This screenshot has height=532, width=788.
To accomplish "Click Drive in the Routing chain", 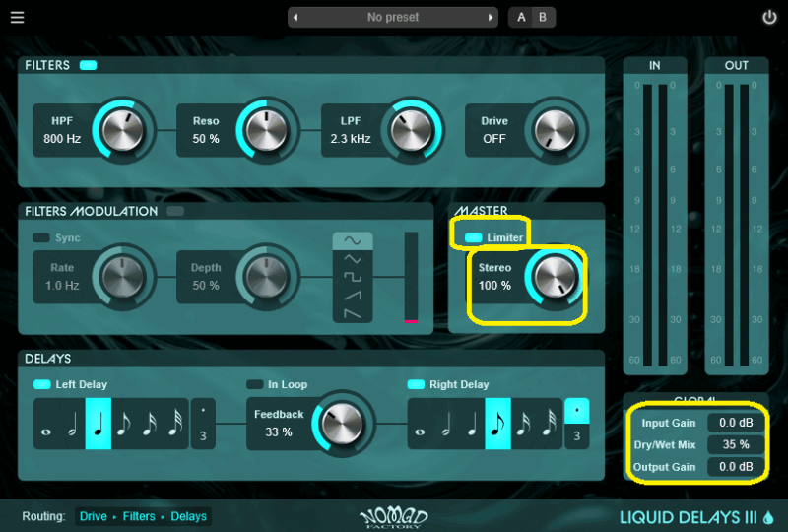I will pos(94,516).
